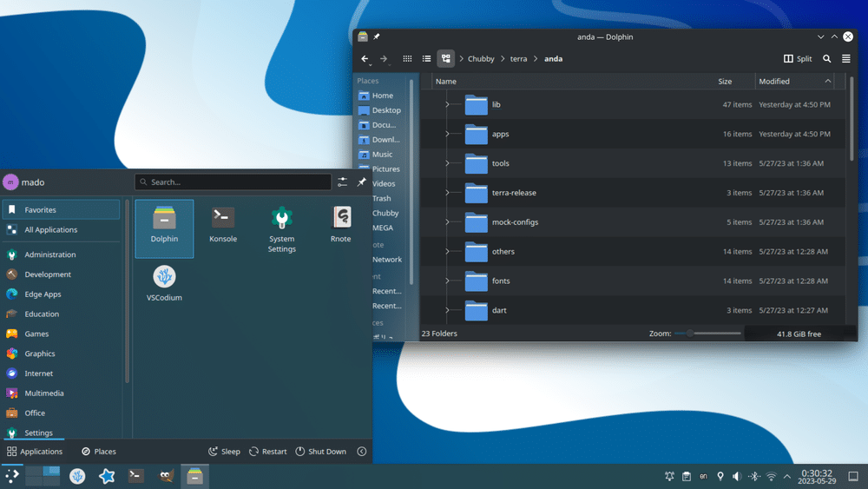This screenshot has height=489, width=868.
Task: Open System Settings from Favorites
Action: (282, 228)
